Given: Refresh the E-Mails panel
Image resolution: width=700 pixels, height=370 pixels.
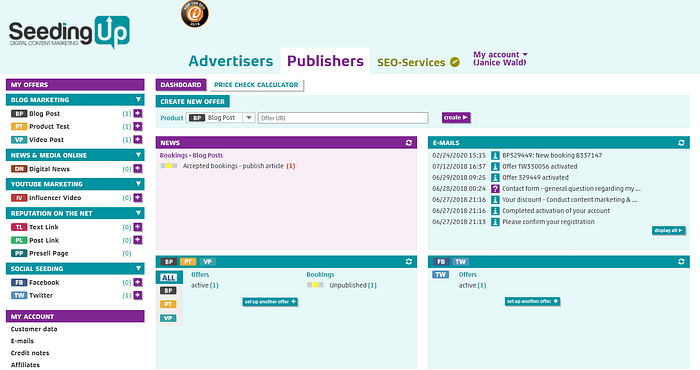Looking at the screenshot, I should [681, 143].
